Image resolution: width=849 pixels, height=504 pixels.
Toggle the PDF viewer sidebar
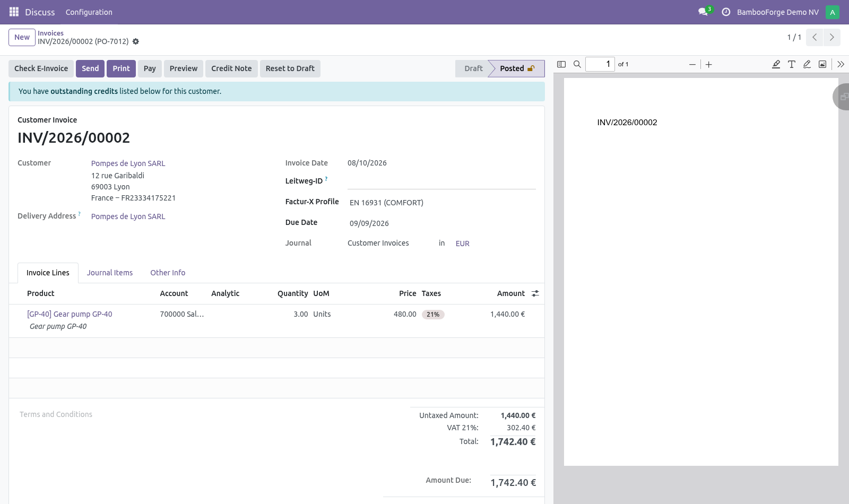[x=561, y=64]
